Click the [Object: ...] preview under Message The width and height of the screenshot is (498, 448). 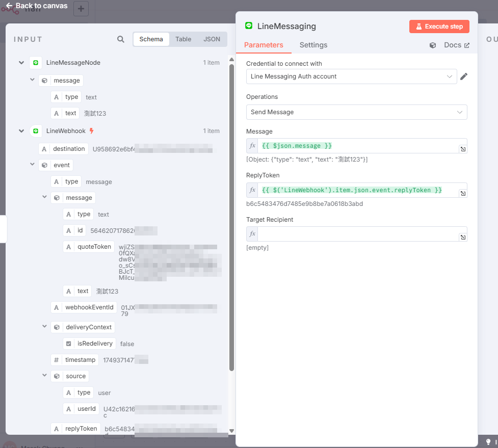click(307, 160)
